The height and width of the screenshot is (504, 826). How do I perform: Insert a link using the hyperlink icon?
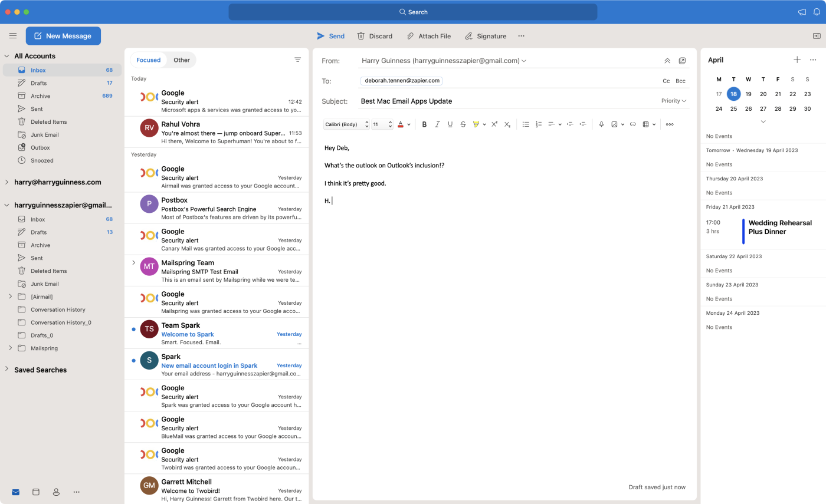pyautogui.click(x=632, y=124)
